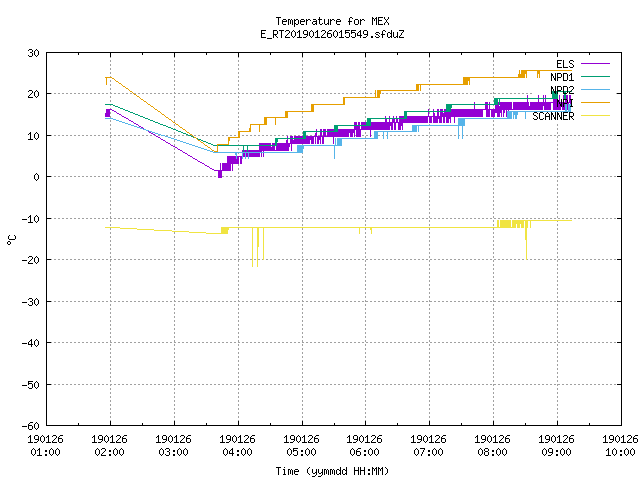
Task: Click the y-axis tick label -60
Action: 31,426
